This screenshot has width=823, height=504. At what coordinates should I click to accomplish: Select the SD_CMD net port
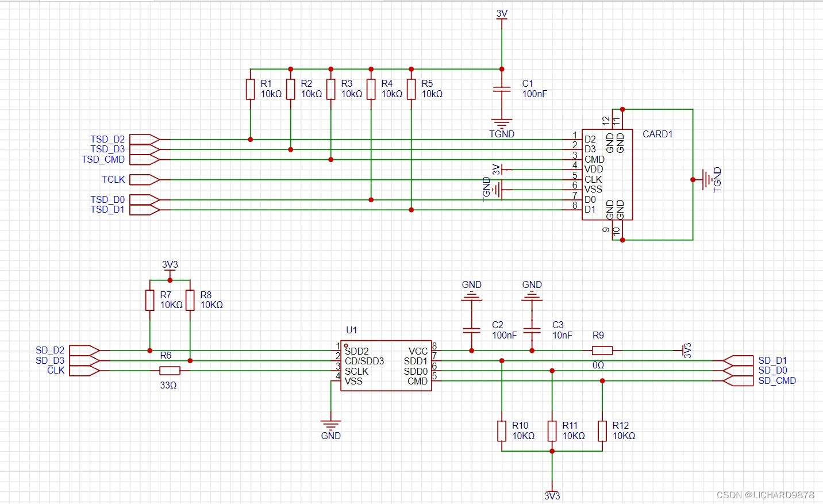pos(737,380)
